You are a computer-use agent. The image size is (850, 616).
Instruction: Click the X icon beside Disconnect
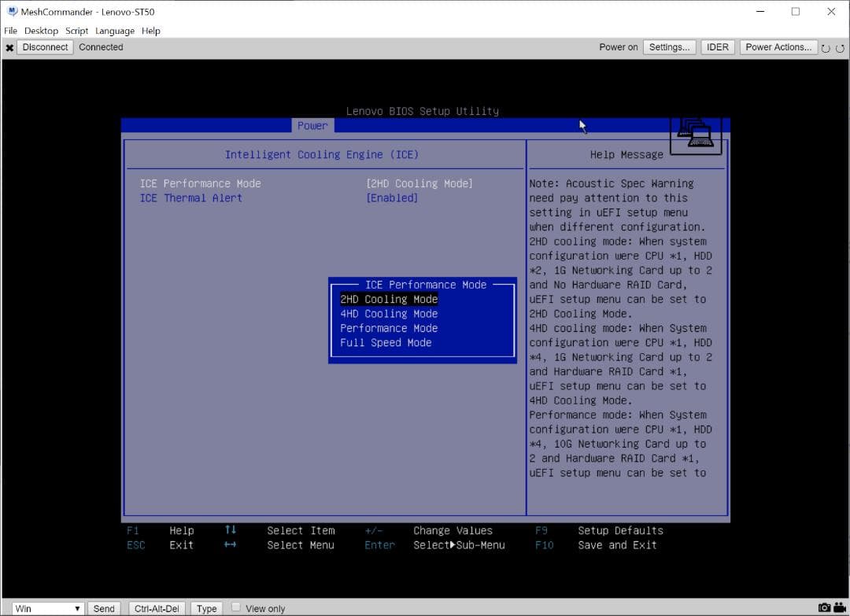point(9,48)
